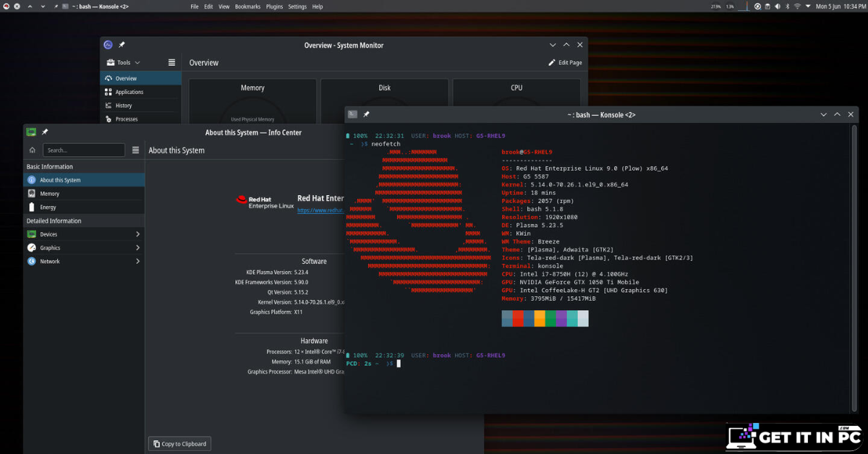868x454 pixels.
Task: Click the pin icon in the top panel
Action: click(x=56, y=7)
